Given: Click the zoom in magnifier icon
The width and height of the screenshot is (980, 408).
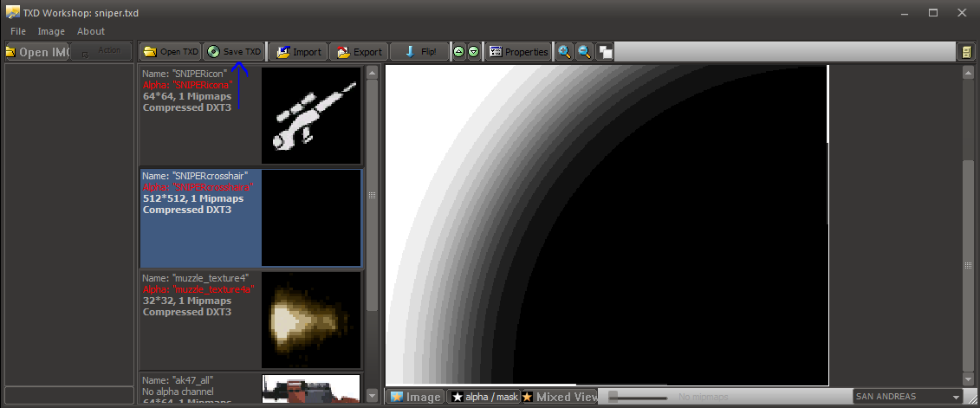Looking at the screenshot, I should 564,52.
